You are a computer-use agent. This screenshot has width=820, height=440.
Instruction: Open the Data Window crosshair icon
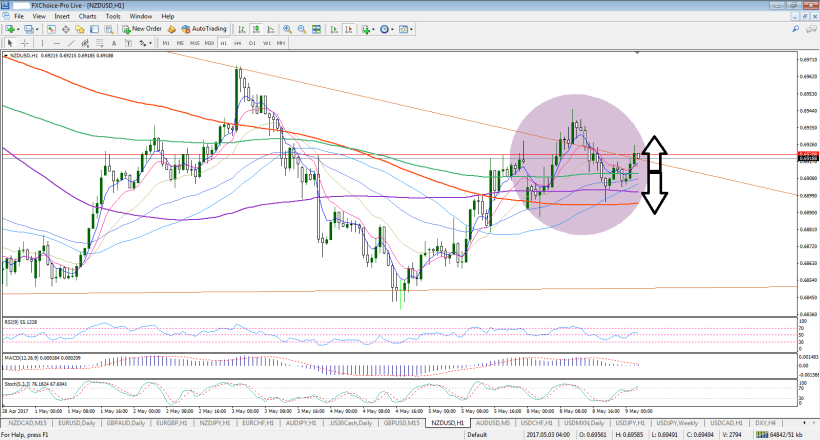(x=65, y=29)
